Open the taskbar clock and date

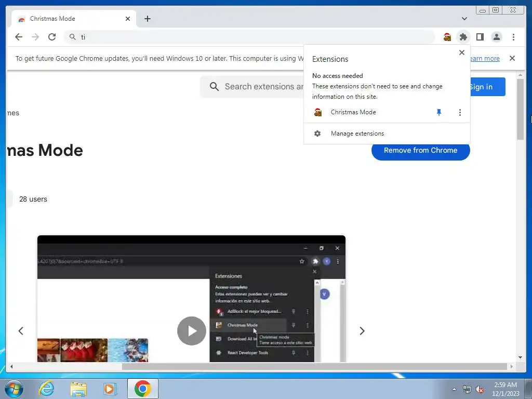click(x=506, y=389)
